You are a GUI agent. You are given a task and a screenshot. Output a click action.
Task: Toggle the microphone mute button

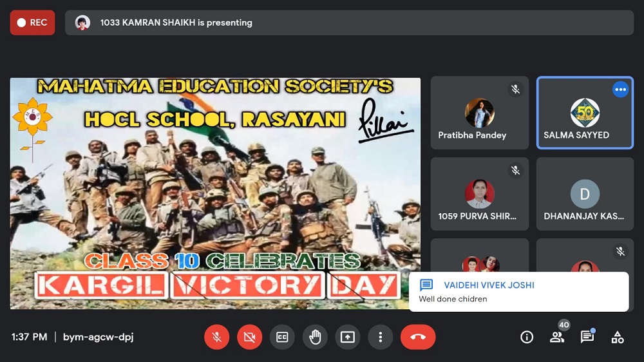point(217,337)
